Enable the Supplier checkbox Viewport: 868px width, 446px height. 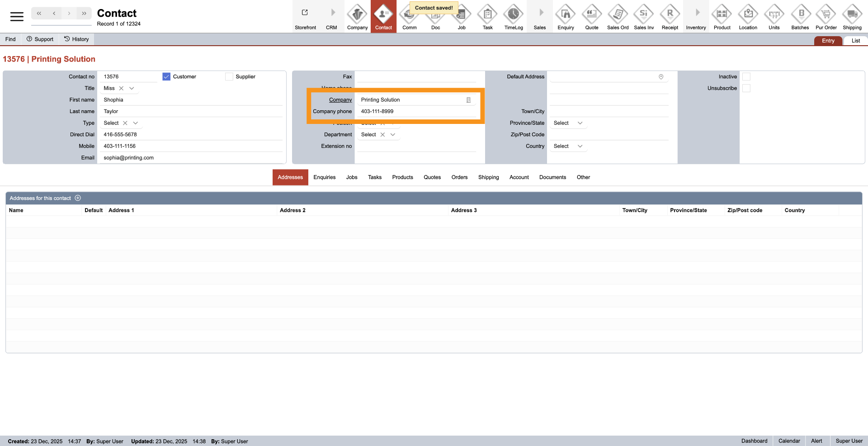pos(229,77)
